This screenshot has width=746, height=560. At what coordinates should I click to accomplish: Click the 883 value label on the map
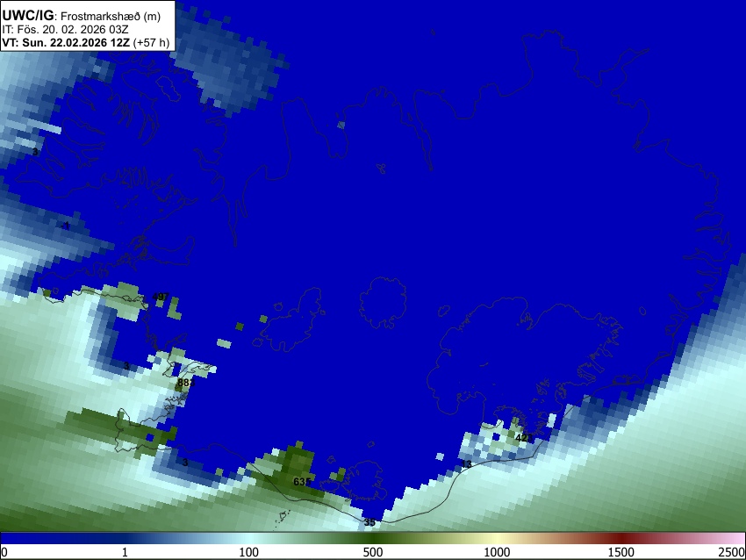coord(186,383)
